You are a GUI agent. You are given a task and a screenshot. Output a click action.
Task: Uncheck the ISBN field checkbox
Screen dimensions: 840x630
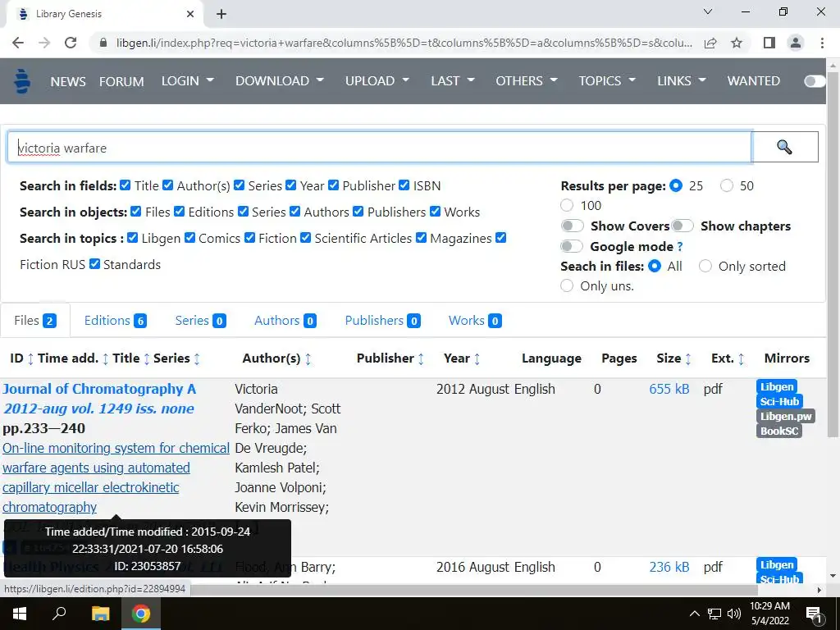[x=404, y=185]
